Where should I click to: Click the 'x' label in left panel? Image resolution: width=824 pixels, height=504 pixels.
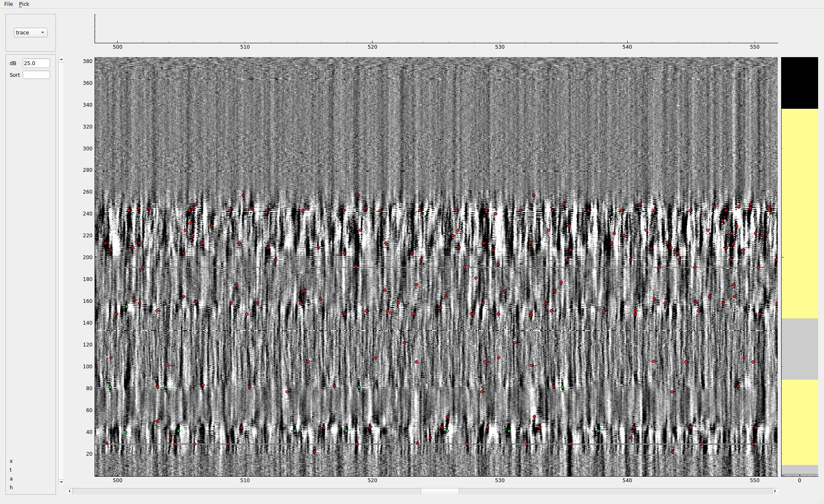click(x=11, y=461)
